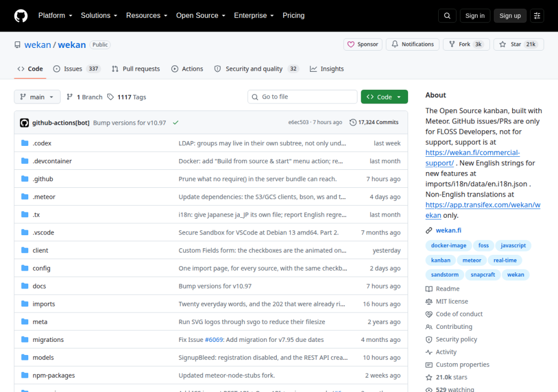Screen dimensions: 558x392
Task: Switch to the Code tab
Action: pos(31,69)
